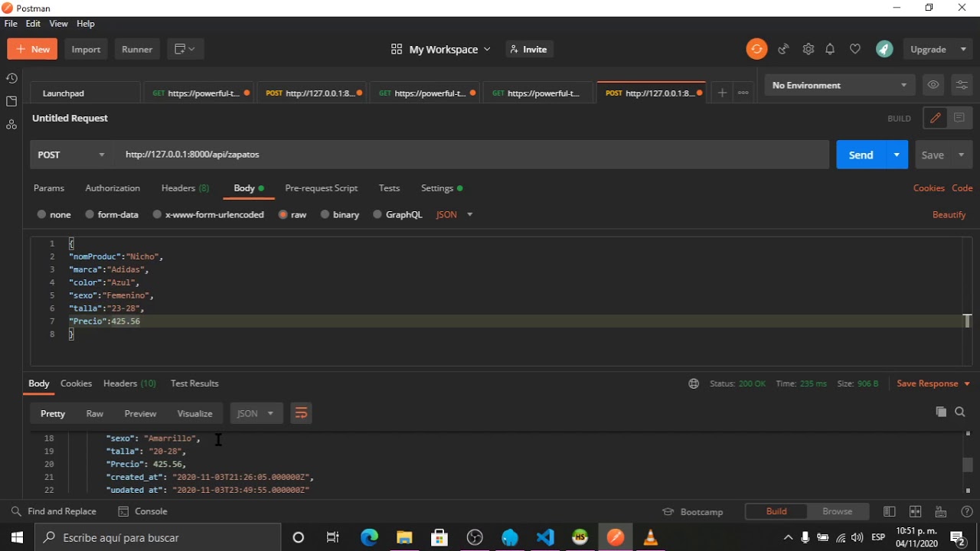Open the POST method dropdown
Viewport: 980px width, 551px height.
pyautogui.click(x=72, y=155)
